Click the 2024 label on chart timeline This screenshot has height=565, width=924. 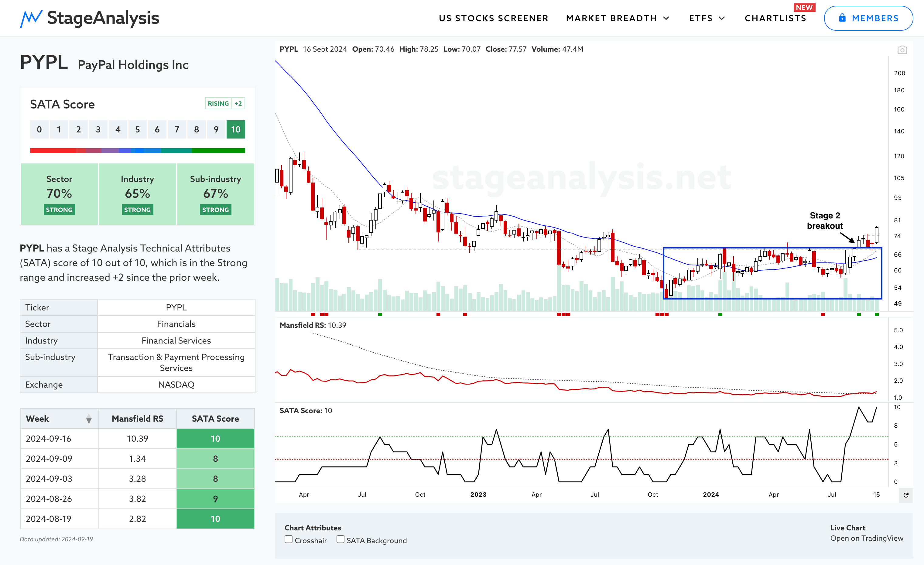point(711,495)
